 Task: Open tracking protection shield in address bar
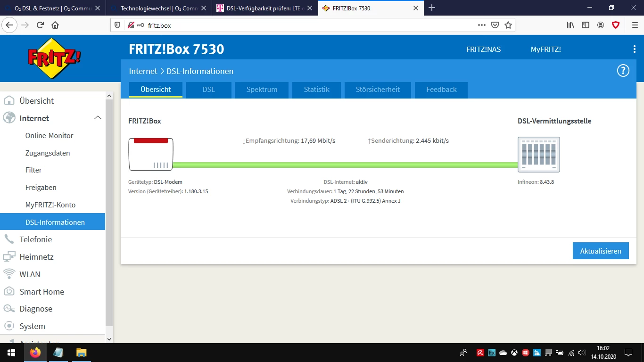click(x=117, y=25)
